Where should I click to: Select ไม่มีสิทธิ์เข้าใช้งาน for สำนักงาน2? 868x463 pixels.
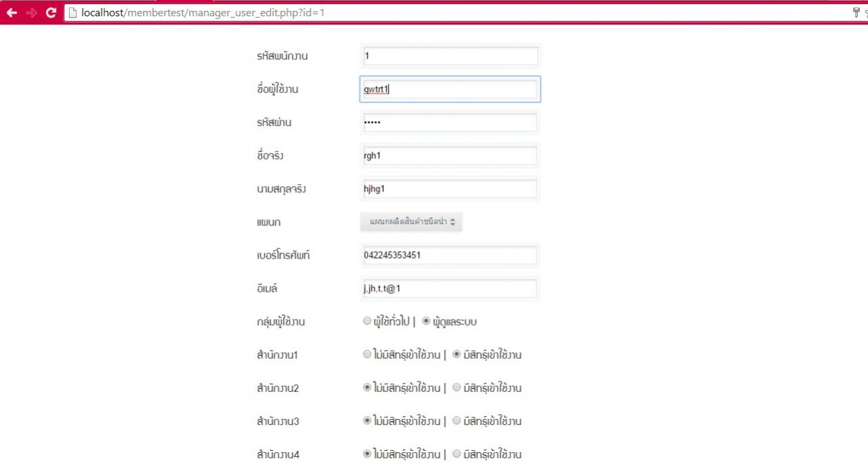(367, 387)
